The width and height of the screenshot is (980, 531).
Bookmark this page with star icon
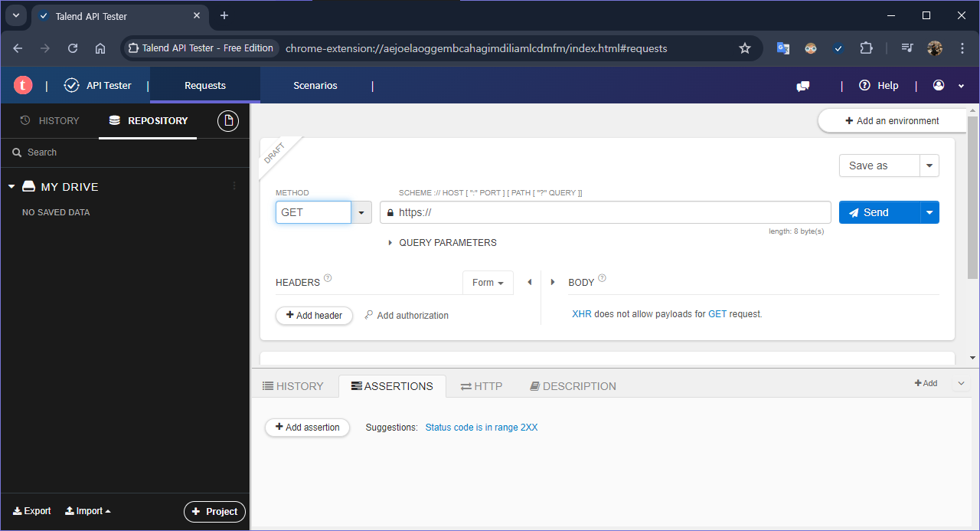[745, 48]
